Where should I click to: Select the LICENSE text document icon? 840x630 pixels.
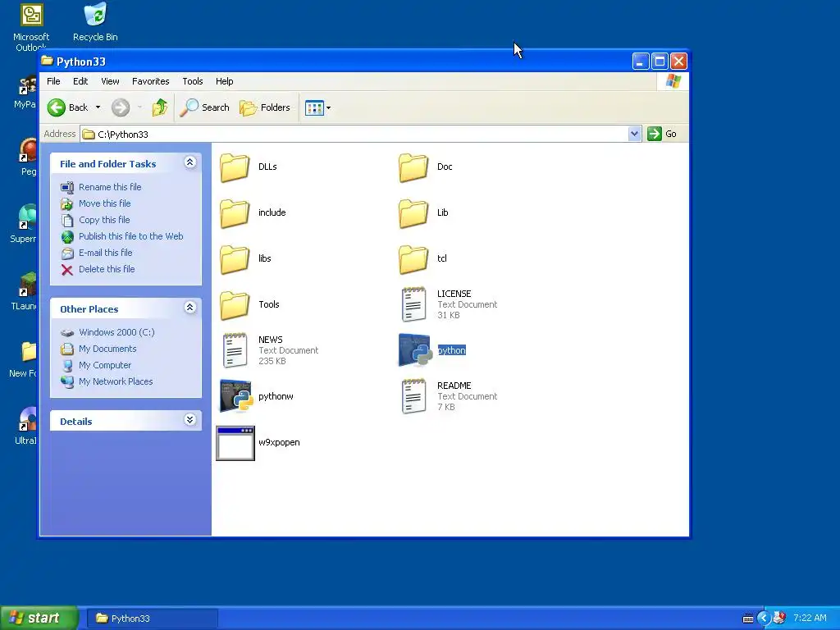413,304
